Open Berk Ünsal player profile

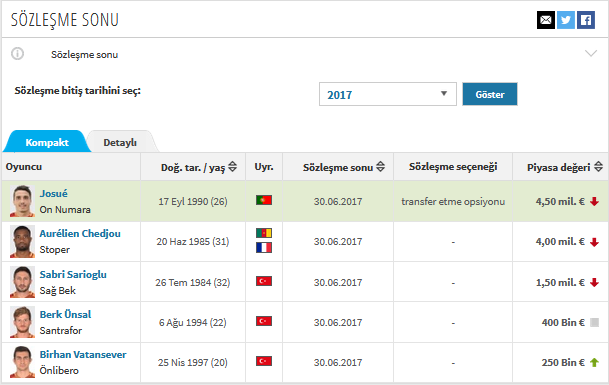[65, 314]
